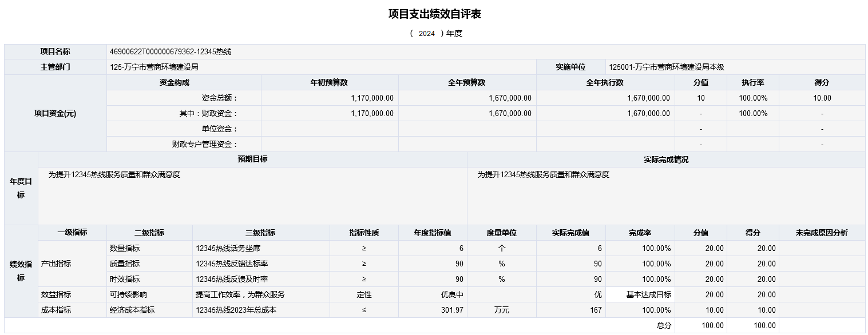Click the 实际完成情况 text area content
This screenshot has width=868, height=335.
(544, 175)
